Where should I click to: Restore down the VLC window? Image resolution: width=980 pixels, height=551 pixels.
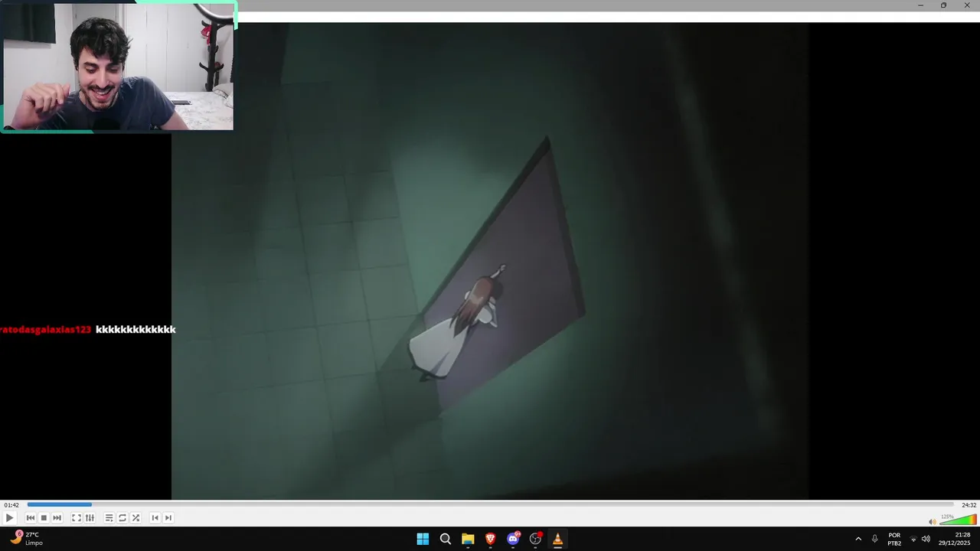tap(943, 5)
